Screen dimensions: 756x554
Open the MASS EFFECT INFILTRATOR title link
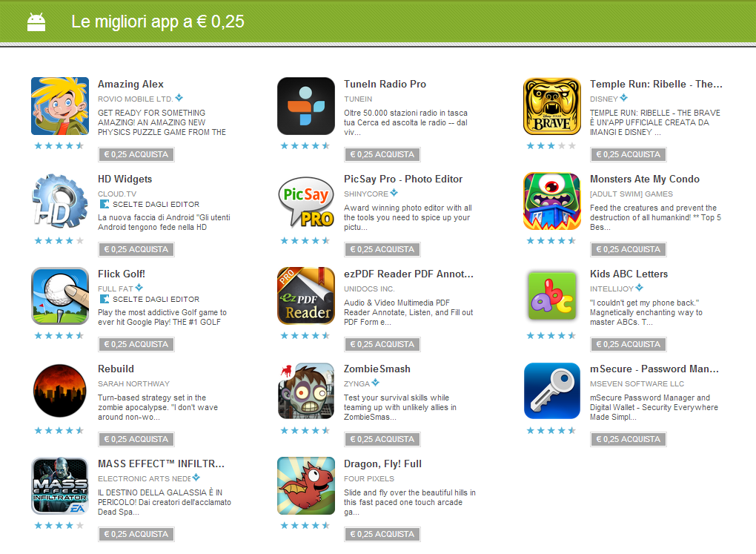coord(161,464)
